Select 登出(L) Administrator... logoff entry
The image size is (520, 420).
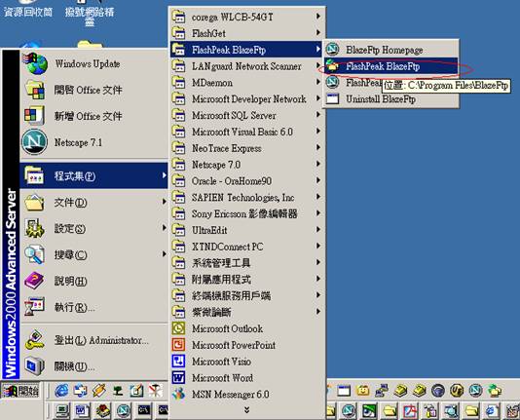[x=93, y=340]
